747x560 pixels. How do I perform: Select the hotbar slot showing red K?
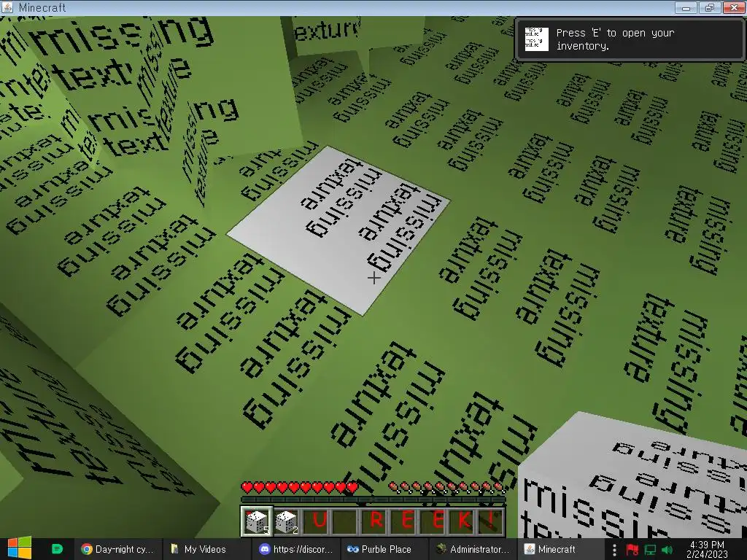tap(462, 521)
